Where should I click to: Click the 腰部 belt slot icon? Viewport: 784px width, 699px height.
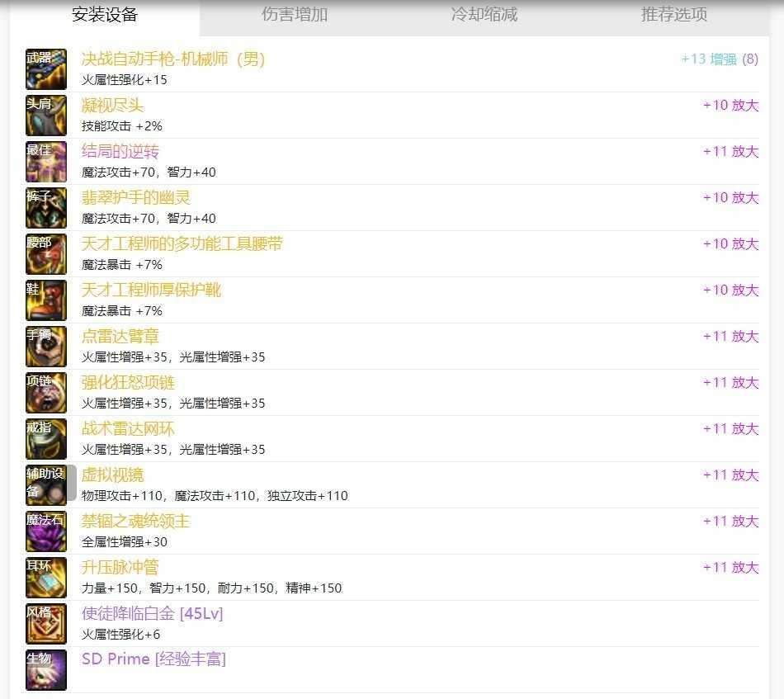click(46, 254)
